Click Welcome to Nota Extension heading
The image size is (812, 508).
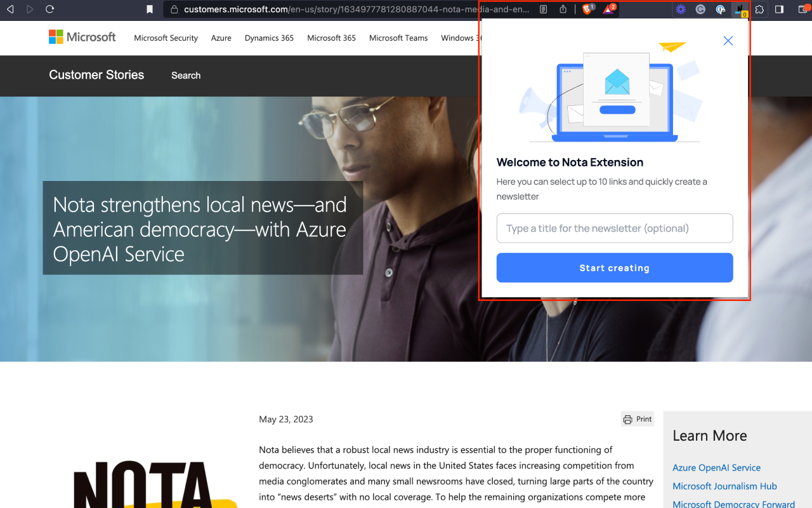pyautogui.click(x=570, y=163)
